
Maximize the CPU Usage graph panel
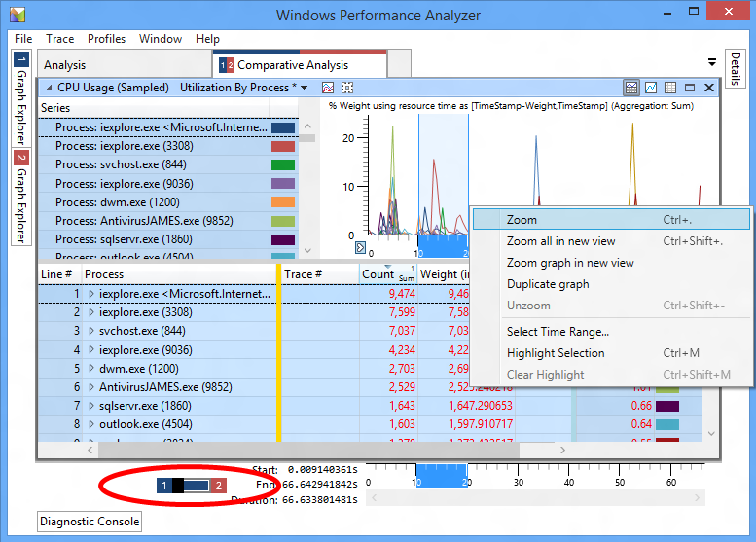(690, 88)
